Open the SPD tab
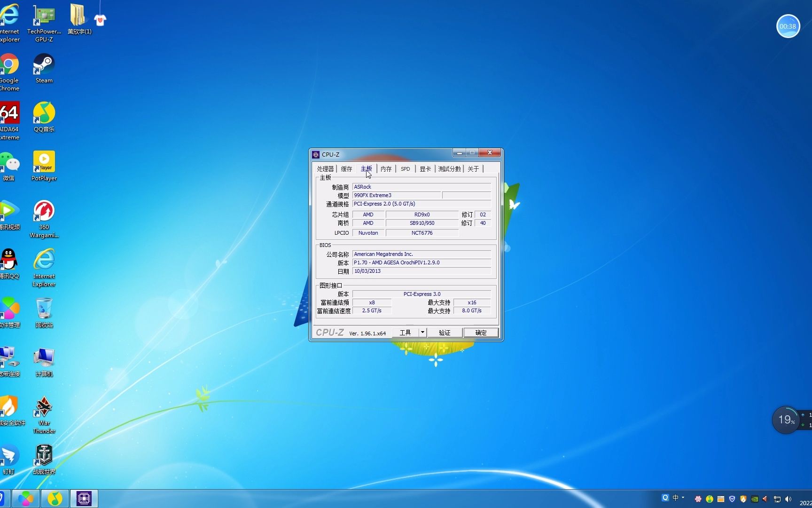 tap(406, 169)
